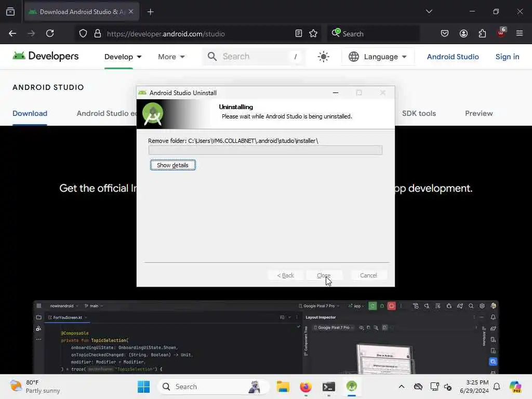
Task: Click the Cancel button in uninstaller
Action: [368, 275]
